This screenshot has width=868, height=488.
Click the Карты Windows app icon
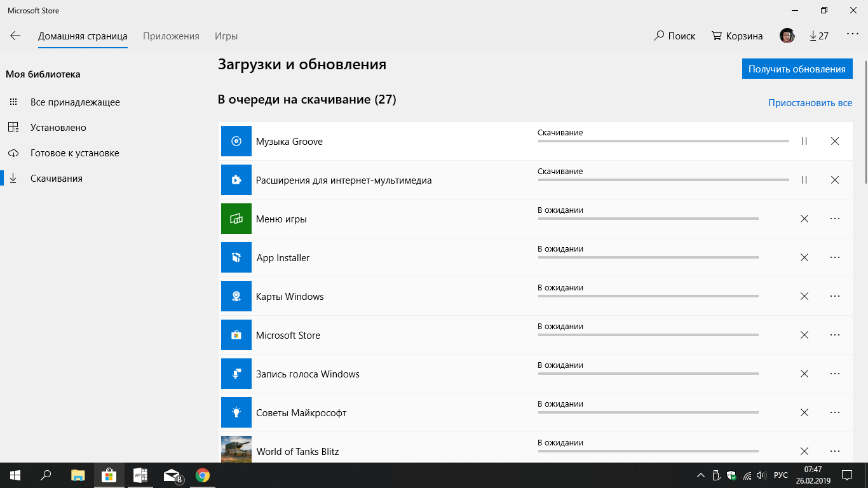[x=236, y=296]
